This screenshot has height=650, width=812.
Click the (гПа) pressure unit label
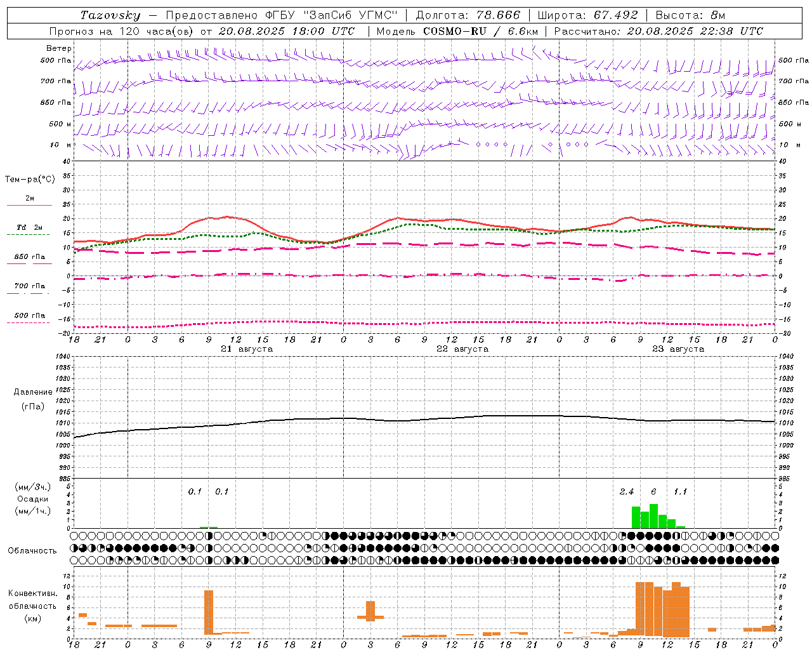(33, 407)
